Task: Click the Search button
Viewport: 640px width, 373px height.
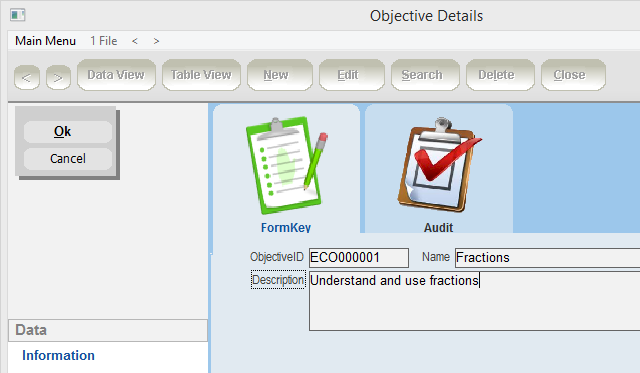Action: (425, 75)
